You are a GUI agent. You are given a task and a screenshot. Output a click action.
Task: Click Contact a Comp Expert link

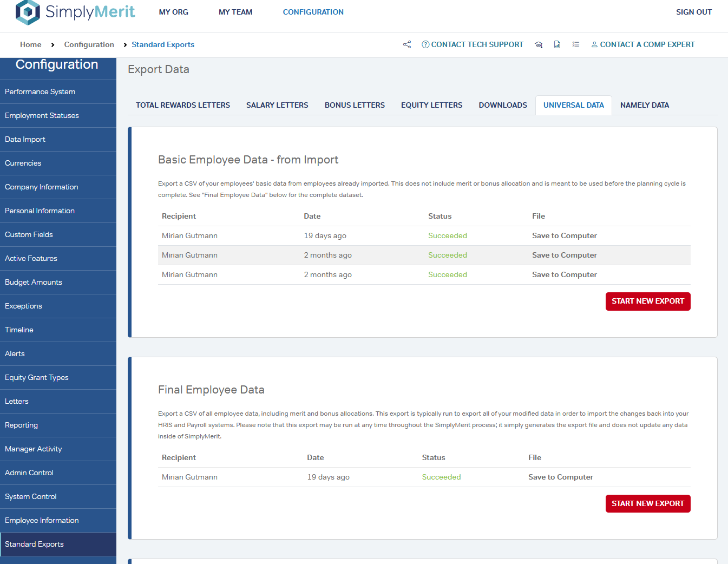(x=642, y=44)
